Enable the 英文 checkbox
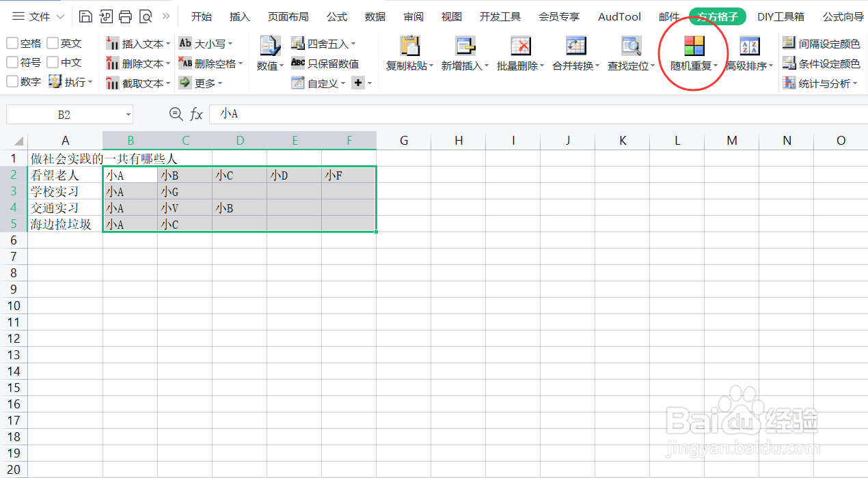 53,44
